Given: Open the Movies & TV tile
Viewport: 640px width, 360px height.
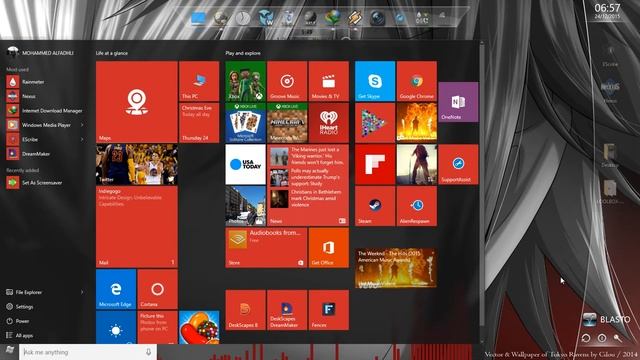Looking at the screenshot, I should tap(329, 81).
